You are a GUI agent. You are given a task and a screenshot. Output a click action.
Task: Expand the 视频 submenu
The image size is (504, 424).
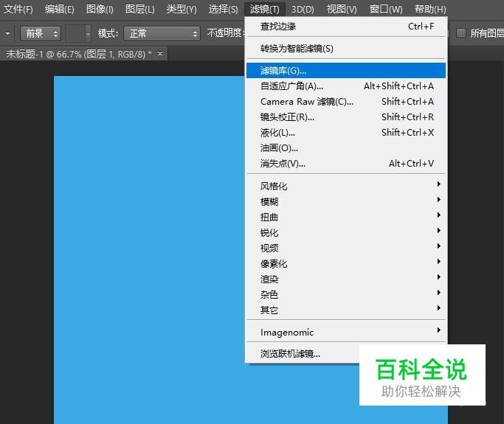[x=346, y=248]
